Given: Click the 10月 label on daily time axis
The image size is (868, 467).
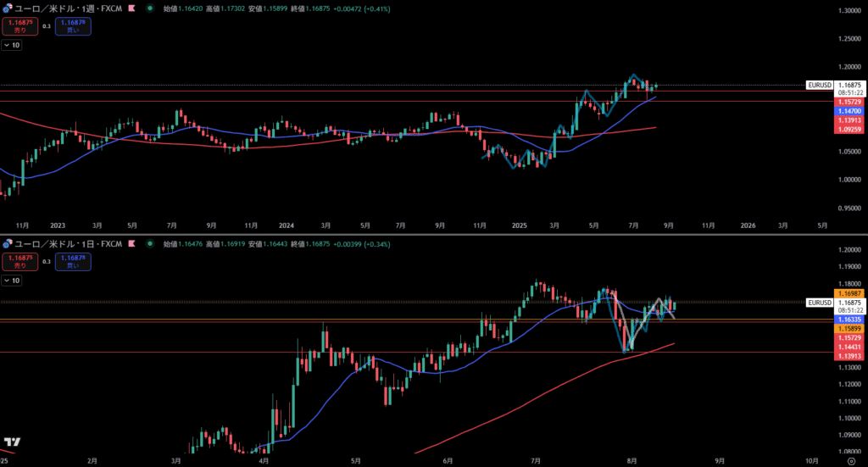Looking at the screenshot, I should coord(811,461).
